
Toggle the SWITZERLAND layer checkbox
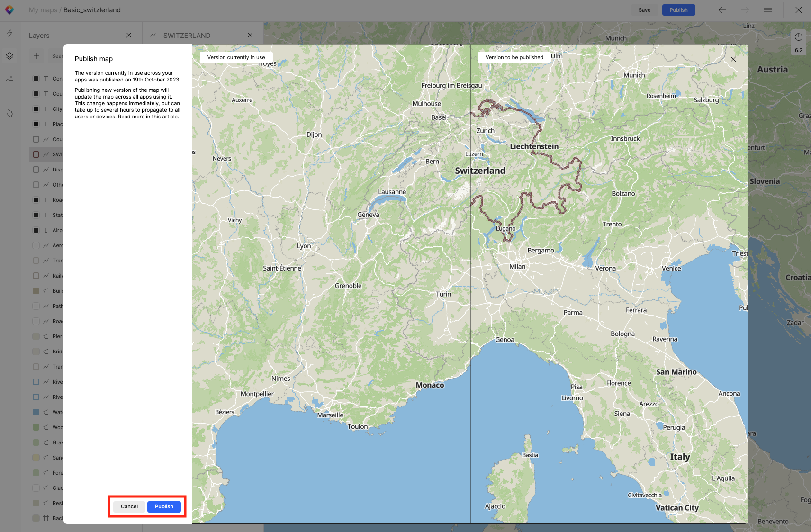click(36, 154)
